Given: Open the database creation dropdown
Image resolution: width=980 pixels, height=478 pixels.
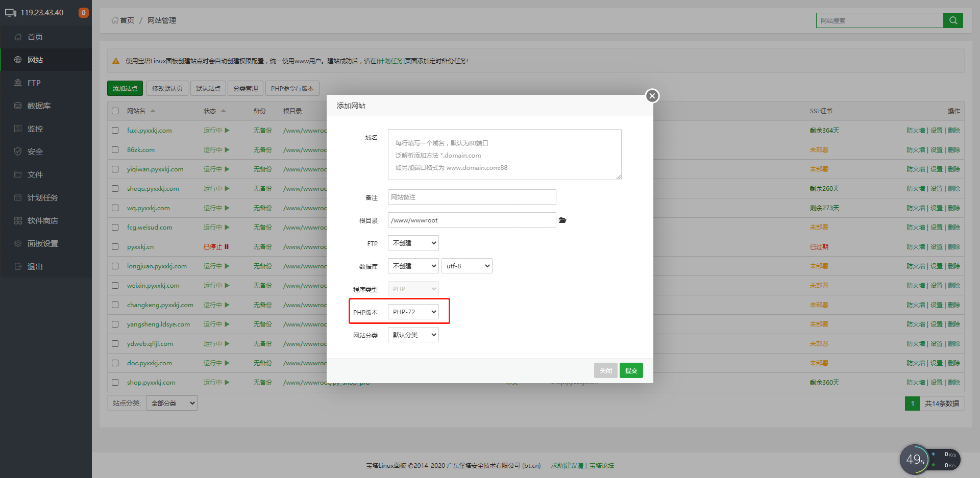Looking at the screenshot, I should click(x=413, y=266).
